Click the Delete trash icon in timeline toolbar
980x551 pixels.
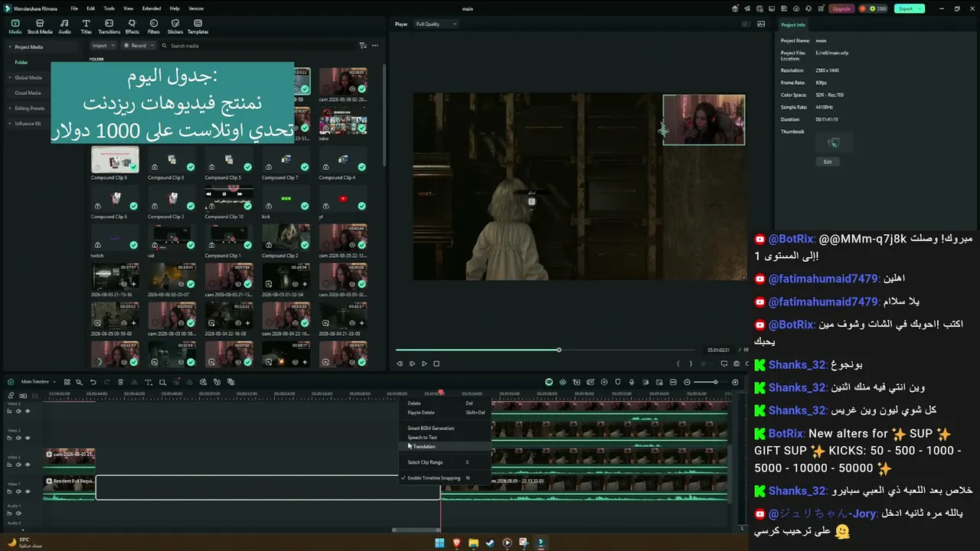[120, 382]
